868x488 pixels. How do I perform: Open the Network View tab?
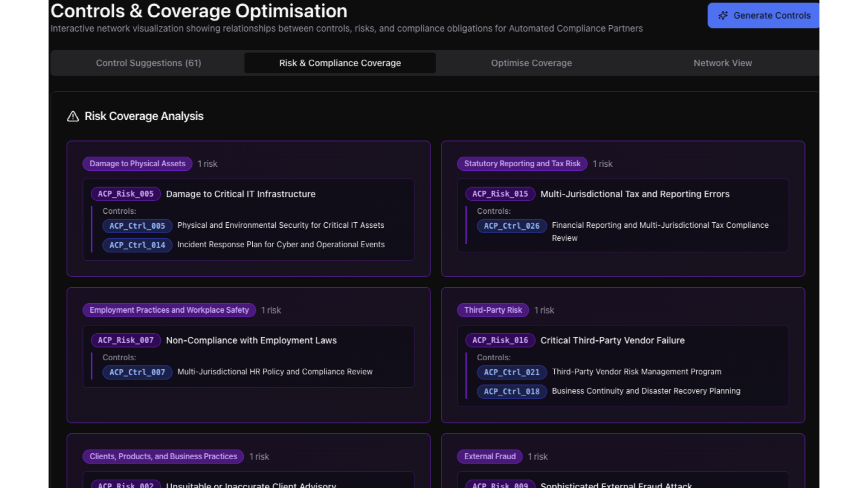(722, 63)
